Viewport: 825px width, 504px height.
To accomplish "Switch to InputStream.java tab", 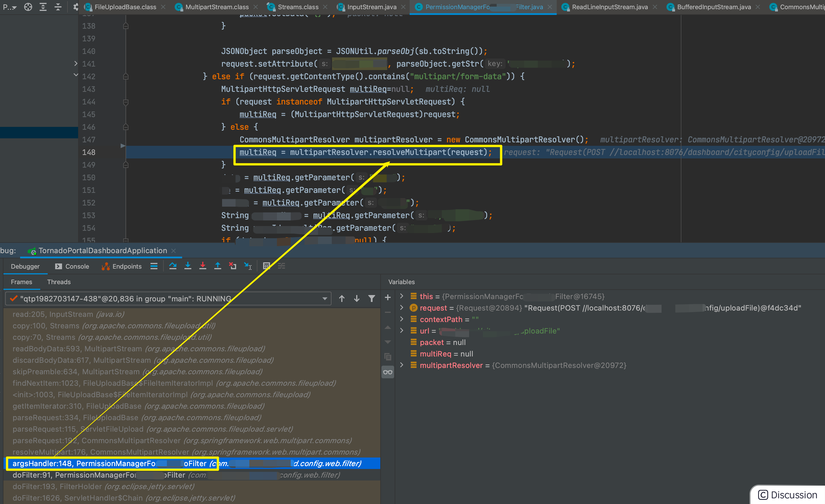I will tap(372, 7).
